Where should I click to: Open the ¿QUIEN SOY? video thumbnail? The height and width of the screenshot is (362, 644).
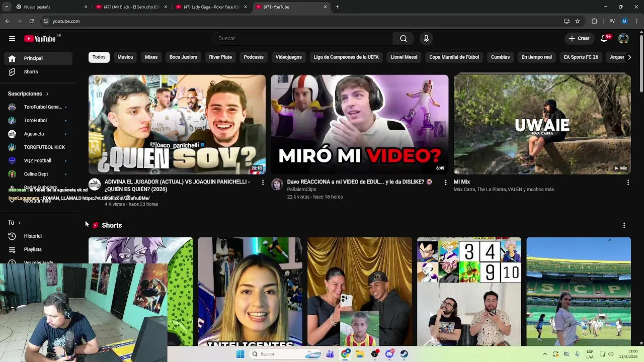pos(177,125)
